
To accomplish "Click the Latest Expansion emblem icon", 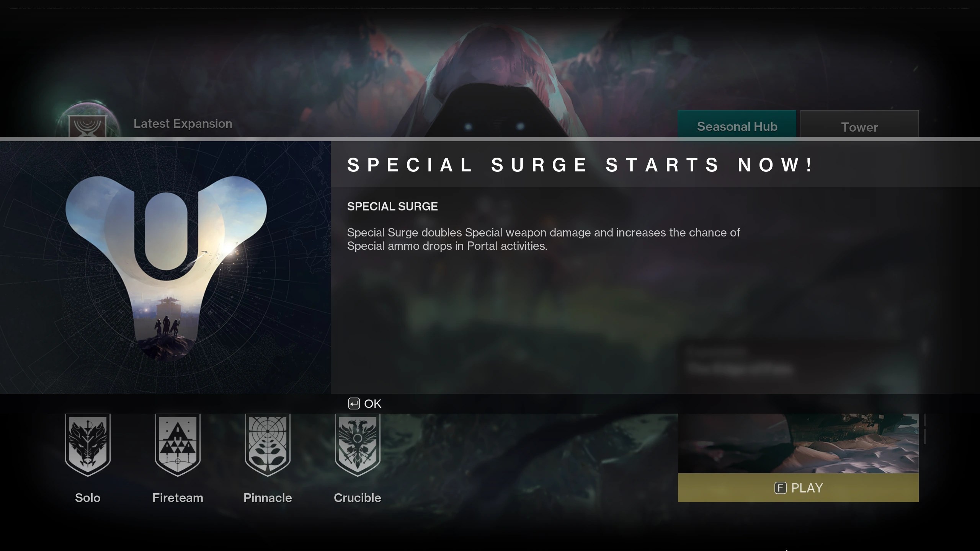I will 87,125.
